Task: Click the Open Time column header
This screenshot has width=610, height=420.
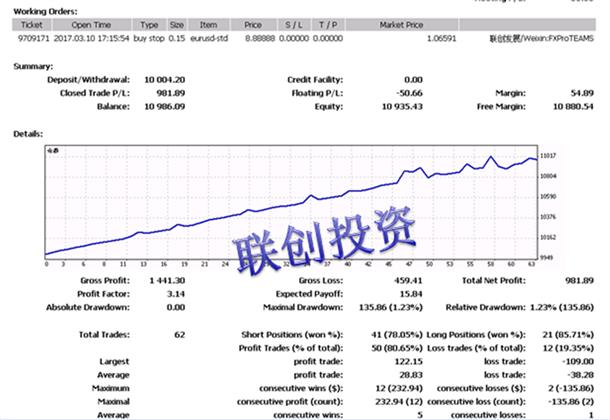Action: point(91,25)
